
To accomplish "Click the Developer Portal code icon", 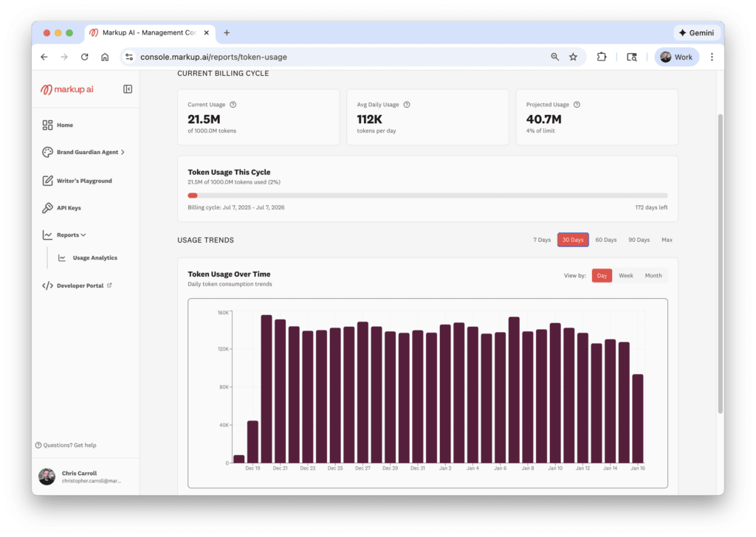I will [47, 285].
